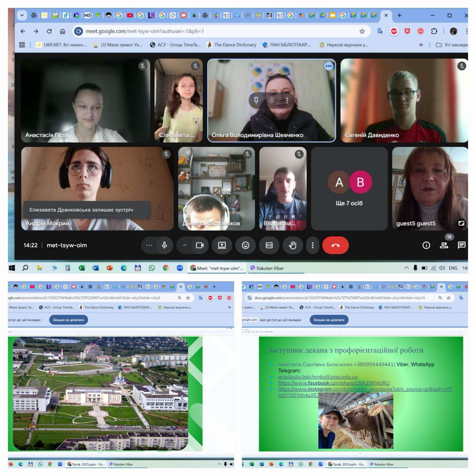Toggle closed captions
Screen dimensions: 476x476
pyautogui.click(x=269, y=245)
